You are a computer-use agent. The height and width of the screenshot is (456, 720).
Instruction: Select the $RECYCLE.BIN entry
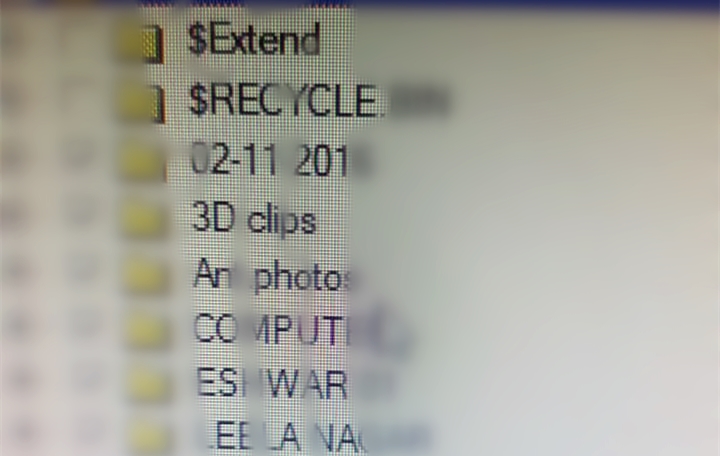pos(319,102)
